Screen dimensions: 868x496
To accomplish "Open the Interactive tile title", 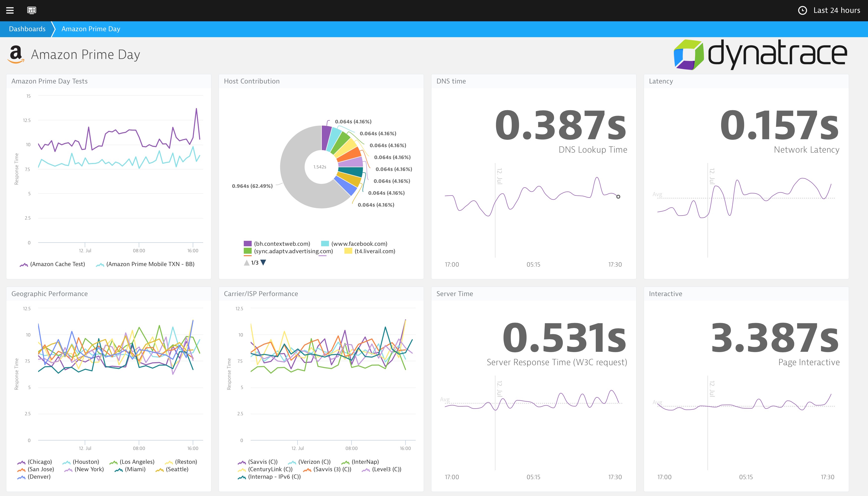I will click(x=665, y=294).
